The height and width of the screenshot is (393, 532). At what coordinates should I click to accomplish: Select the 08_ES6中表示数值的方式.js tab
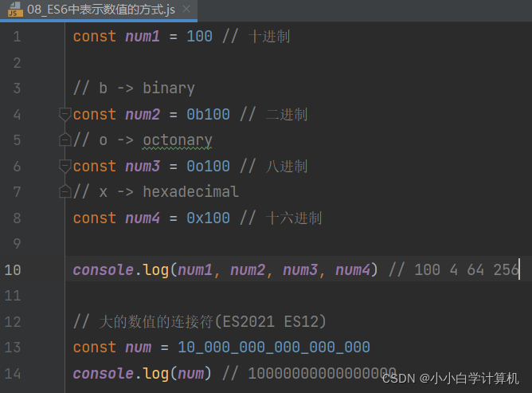pyautogui.click(x=99, y=10)
